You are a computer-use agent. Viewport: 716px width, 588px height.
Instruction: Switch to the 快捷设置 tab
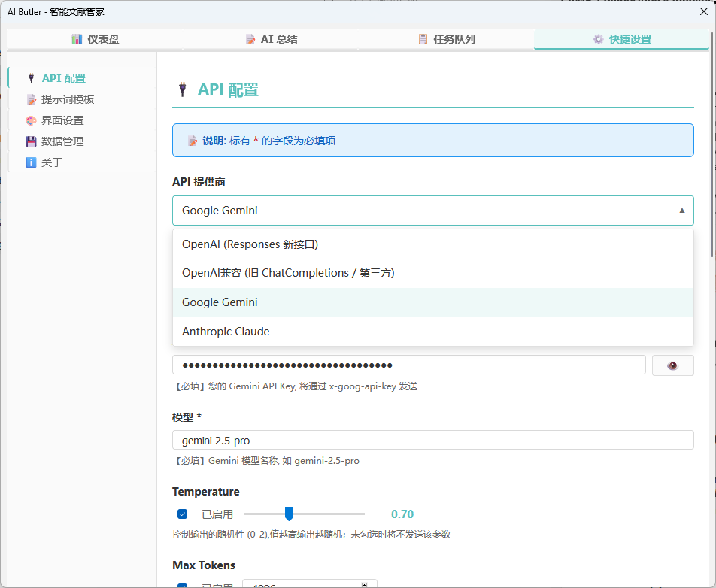[621, 39]
